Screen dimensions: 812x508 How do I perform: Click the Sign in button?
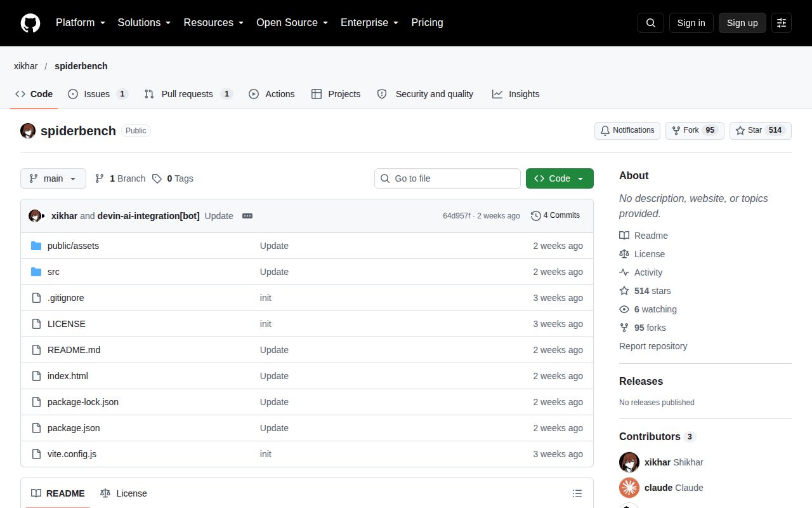tap(691, 23)
